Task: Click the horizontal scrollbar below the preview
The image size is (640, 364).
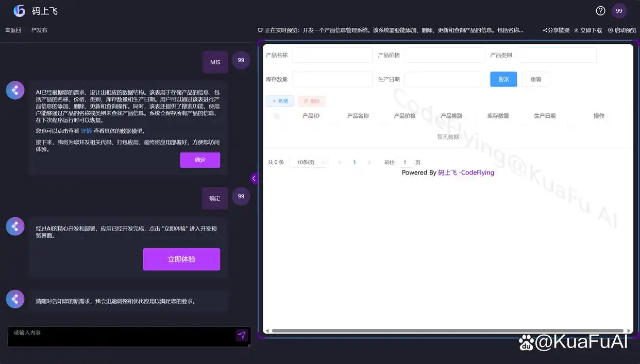Action: pyautogui.click(x=447, y=330)
